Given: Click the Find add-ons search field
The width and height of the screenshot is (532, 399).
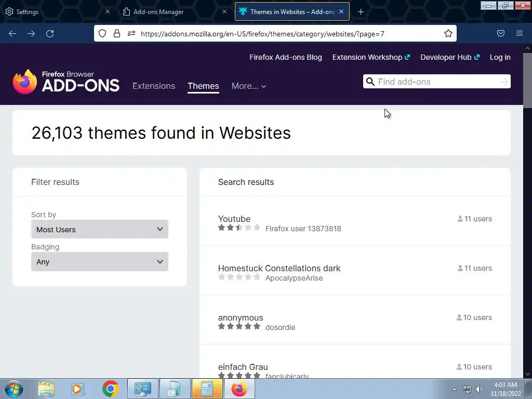Looking at the screenshot, I should [x=436, y=82].
